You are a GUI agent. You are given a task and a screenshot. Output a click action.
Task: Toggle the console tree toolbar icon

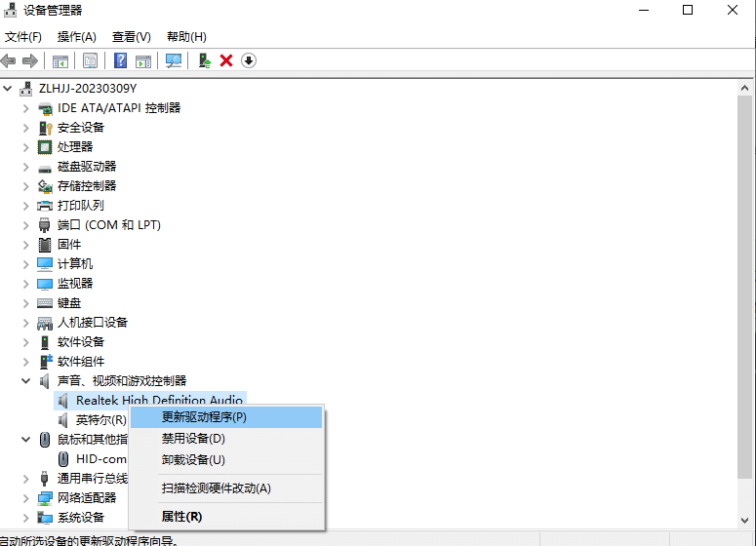coord(60,60)
